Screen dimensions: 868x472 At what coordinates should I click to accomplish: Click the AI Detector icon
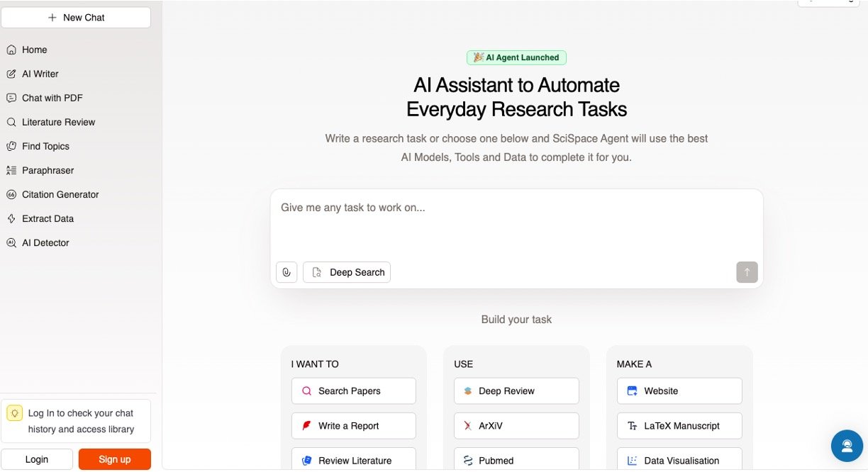pos(11,242)
